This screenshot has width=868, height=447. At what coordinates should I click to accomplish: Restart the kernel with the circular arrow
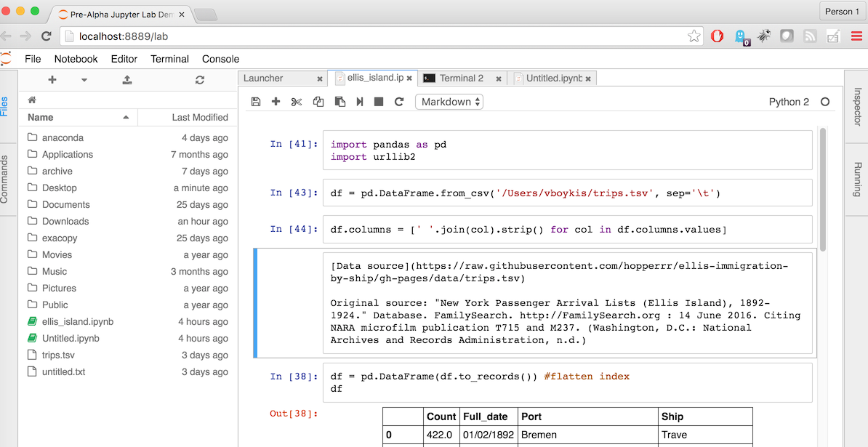(x=399, y=102)
